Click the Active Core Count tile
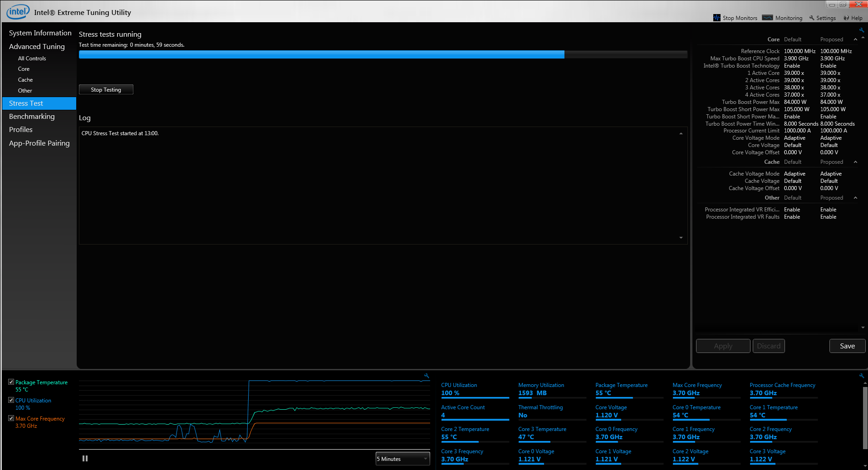The image size is (868, 470). tap(475, 412)
